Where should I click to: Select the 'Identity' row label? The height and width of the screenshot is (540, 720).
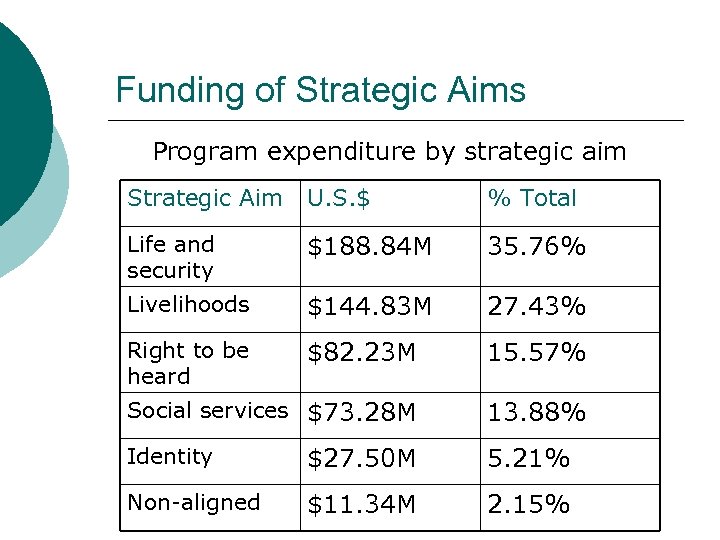point(170,457)
